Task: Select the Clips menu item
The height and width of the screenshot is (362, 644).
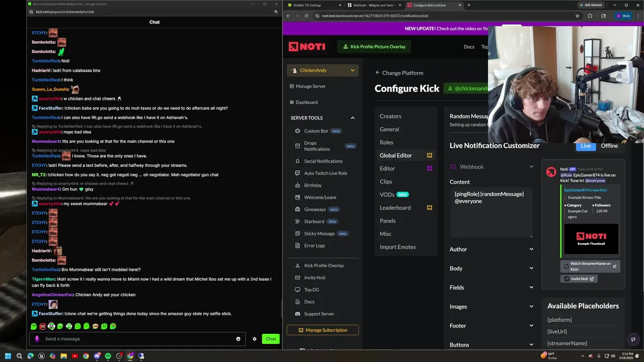Action: point(386,182)
